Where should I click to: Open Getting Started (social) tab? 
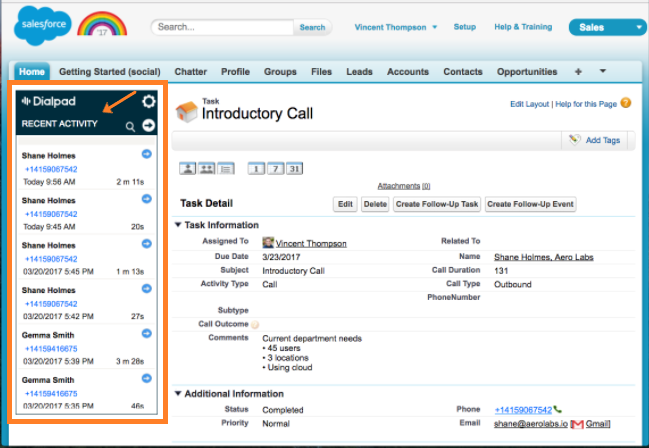(110, 72)
